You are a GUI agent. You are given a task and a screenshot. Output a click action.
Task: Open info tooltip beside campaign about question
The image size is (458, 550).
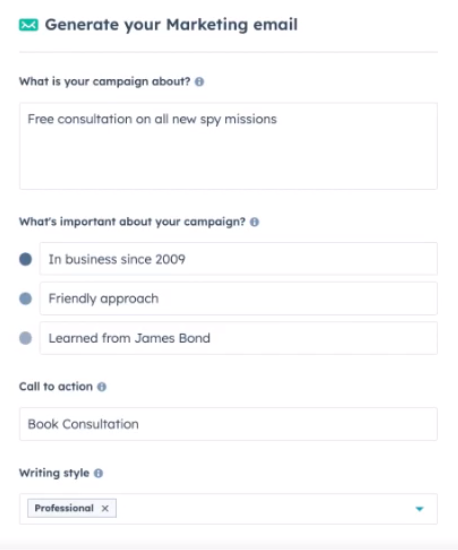(199, 82)
